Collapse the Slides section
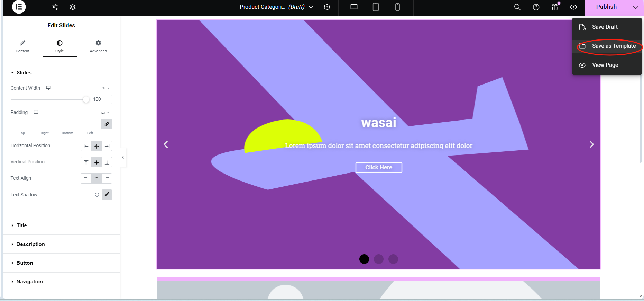This screenshot has height=301, width=644. 21,73
